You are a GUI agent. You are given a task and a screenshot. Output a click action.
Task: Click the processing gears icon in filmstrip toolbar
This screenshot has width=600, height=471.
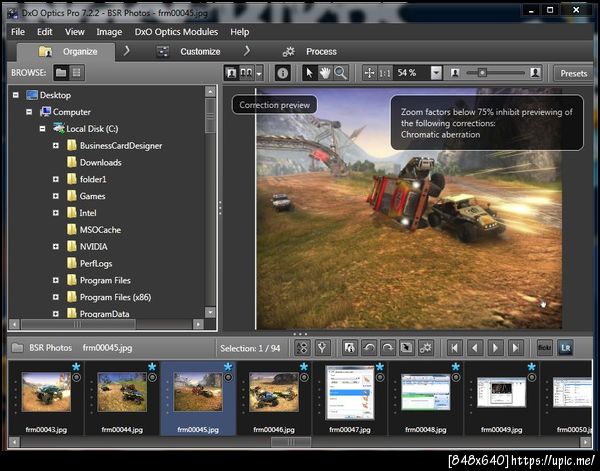(x=426, y=348)
